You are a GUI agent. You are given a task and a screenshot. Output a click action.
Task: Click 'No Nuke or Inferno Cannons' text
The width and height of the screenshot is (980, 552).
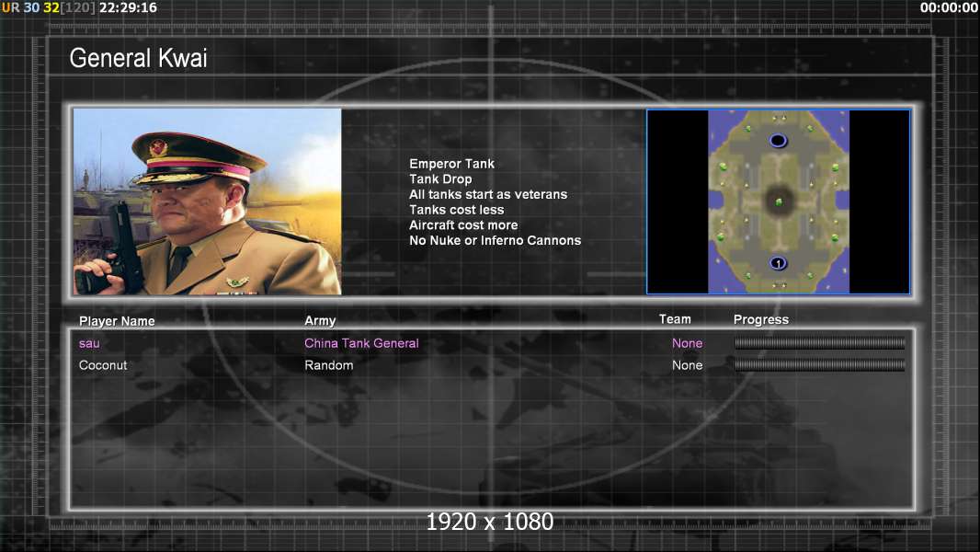point(495,241)
